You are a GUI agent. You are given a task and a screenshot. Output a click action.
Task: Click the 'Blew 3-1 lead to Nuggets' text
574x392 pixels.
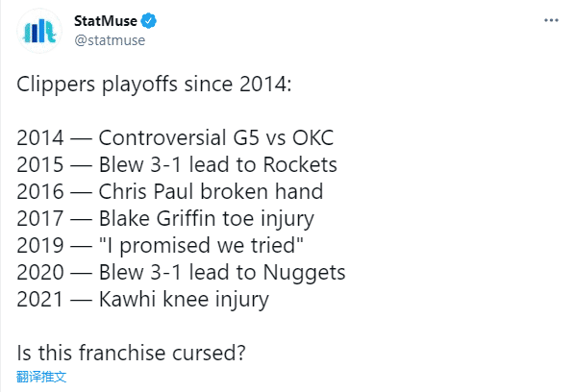pos(222,273)
